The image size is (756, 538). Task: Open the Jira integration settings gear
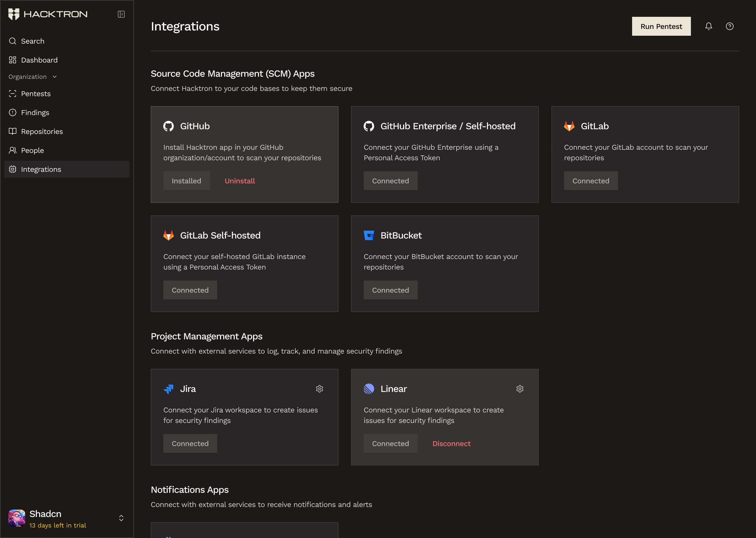[319, 389]
